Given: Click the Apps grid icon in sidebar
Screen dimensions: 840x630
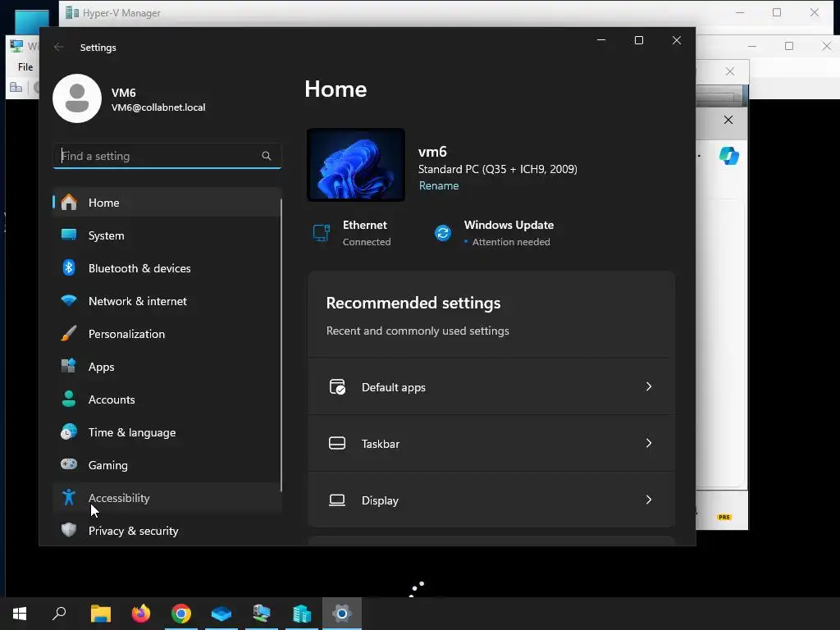Looking at the screenshot, I should 69,366.
